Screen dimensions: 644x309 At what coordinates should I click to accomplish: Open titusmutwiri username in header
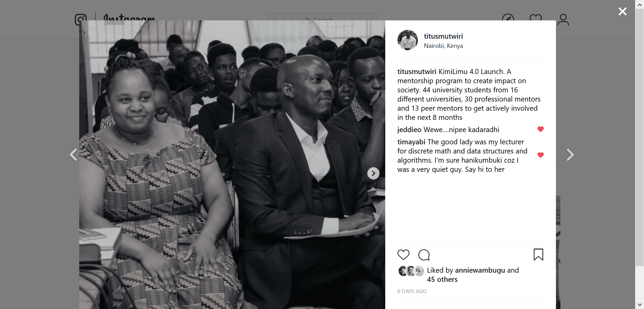click(x=443, y=36)
